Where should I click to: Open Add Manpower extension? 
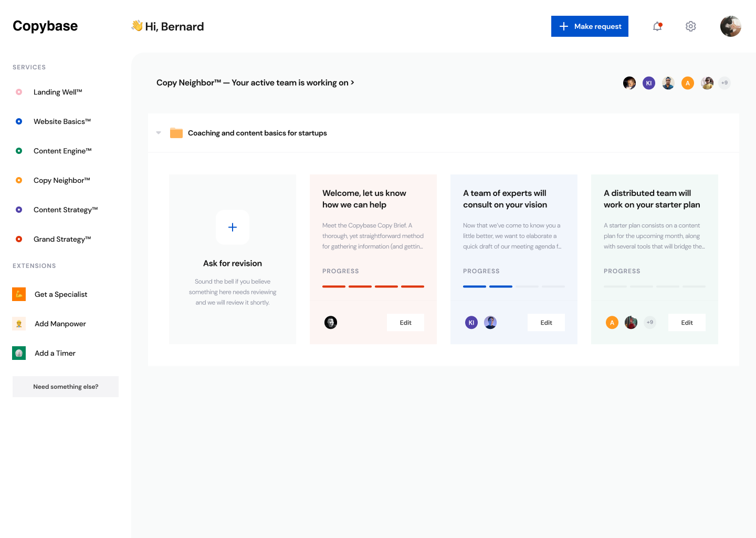tap(60, 324)
